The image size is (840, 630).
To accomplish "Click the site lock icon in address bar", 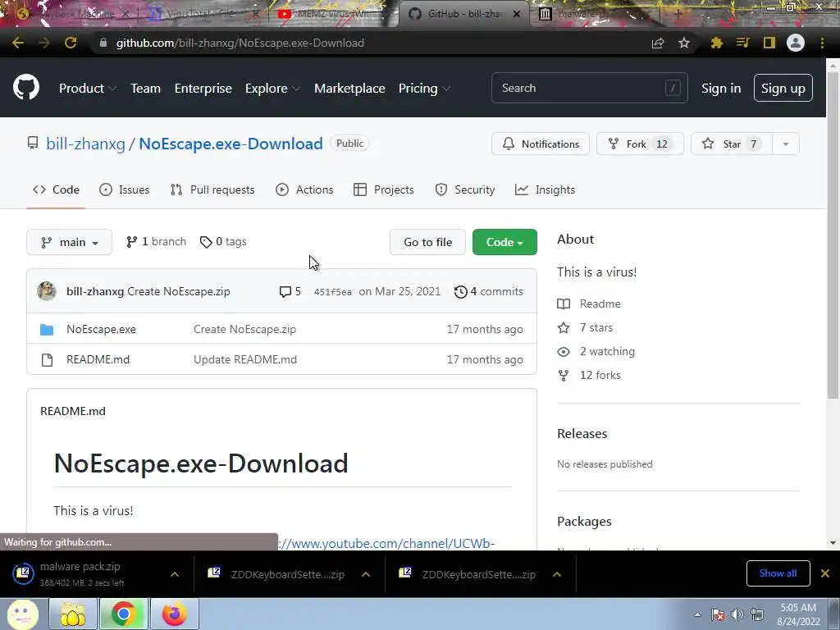I will pyautogui.click(x=103, y=43).
